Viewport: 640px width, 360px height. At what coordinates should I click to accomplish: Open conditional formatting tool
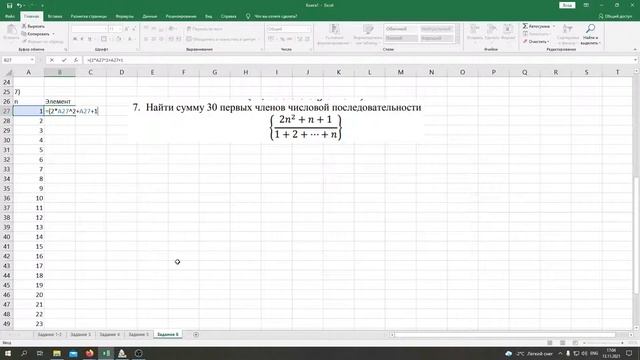tap(334, 34)
